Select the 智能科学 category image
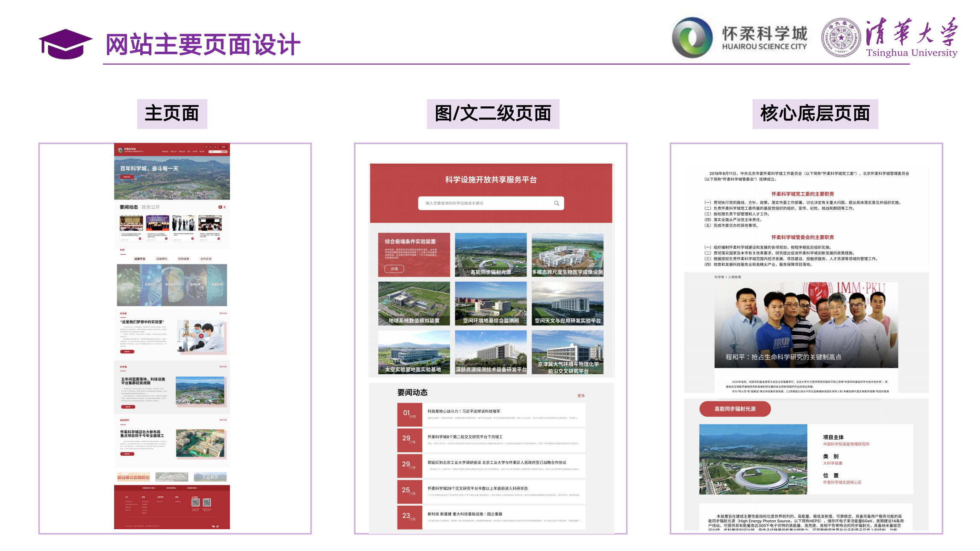This screenshot has width=980, height=551. tap(217, 285)
